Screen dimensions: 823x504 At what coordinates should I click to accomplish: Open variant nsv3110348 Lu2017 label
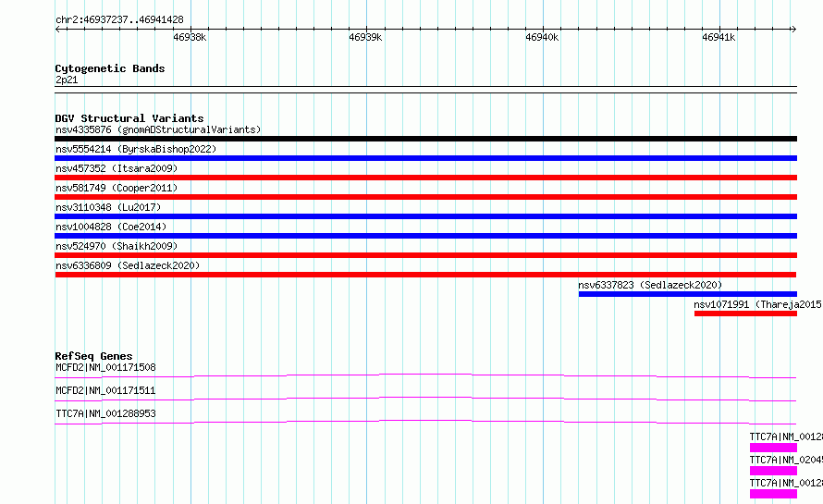coord(108,207)
